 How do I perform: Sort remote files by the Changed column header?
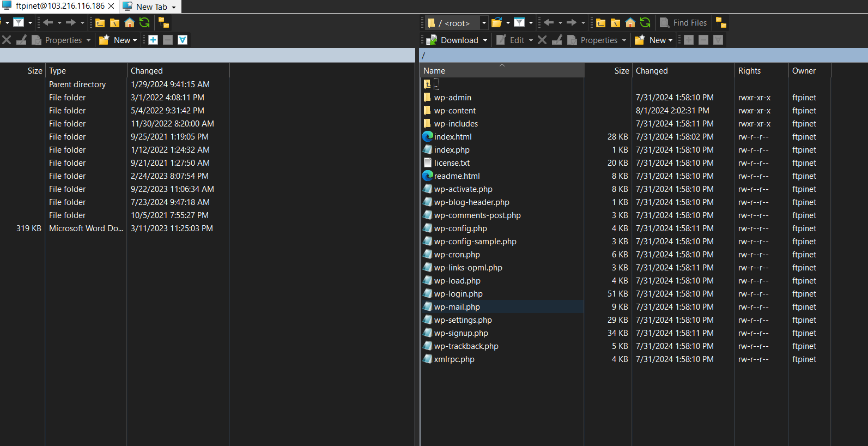(x=683, y=71)
